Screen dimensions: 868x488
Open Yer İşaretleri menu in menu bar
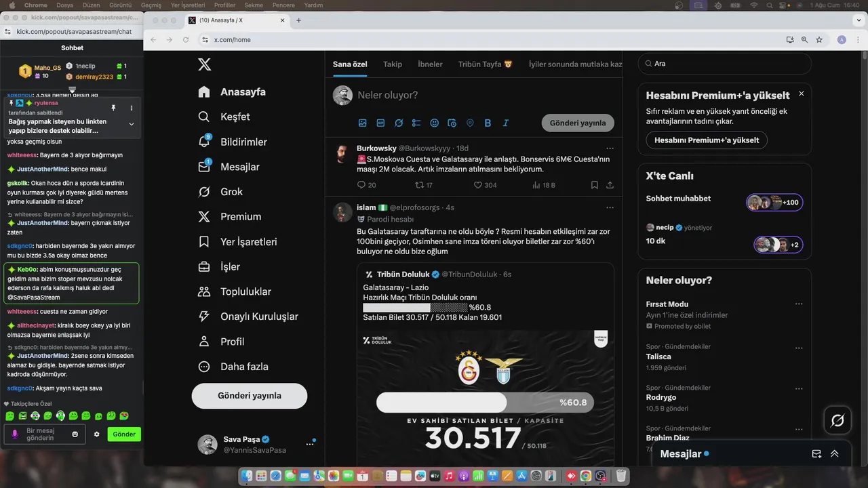click(188, 5)
